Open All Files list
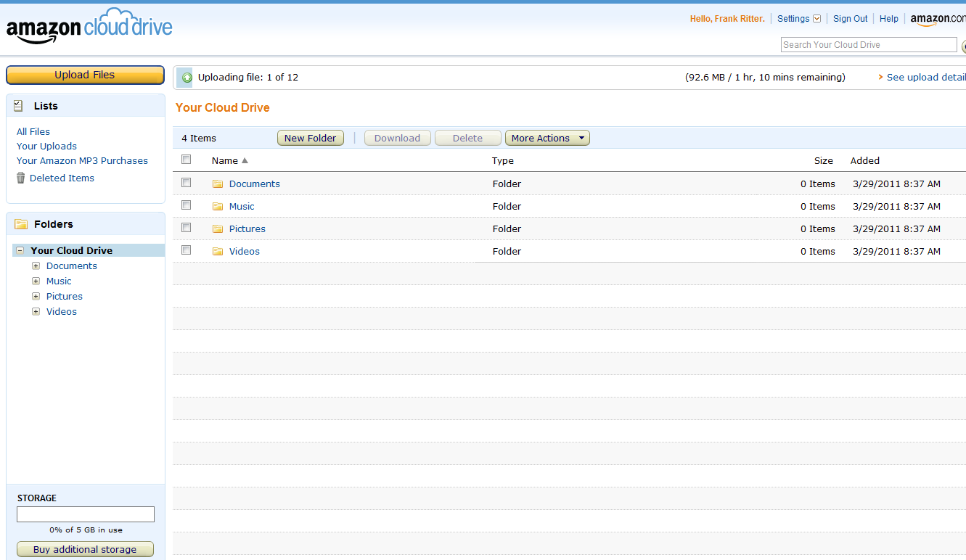The width and height of the screenshot is (966, 560). pos(33,131)
